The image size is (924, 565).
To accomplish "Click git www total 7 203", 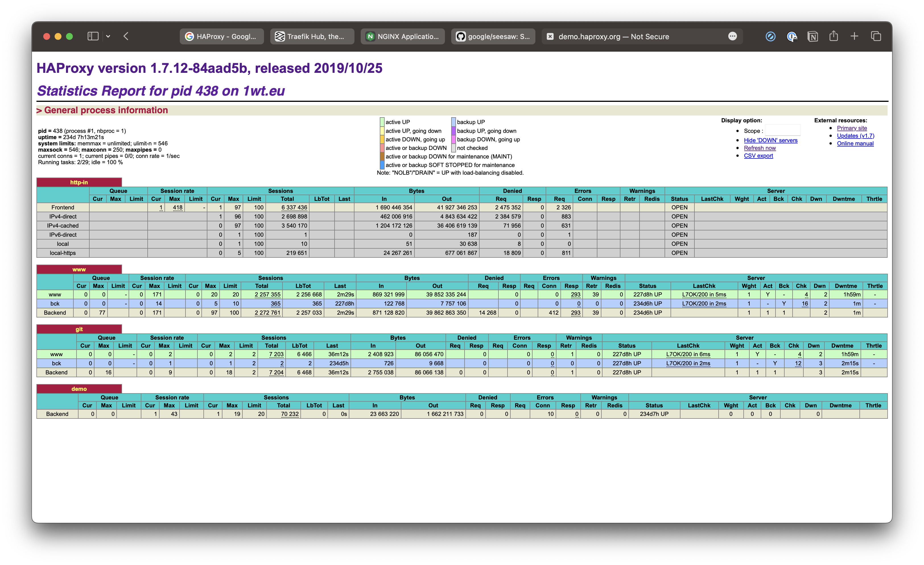I will click(276, 354).
